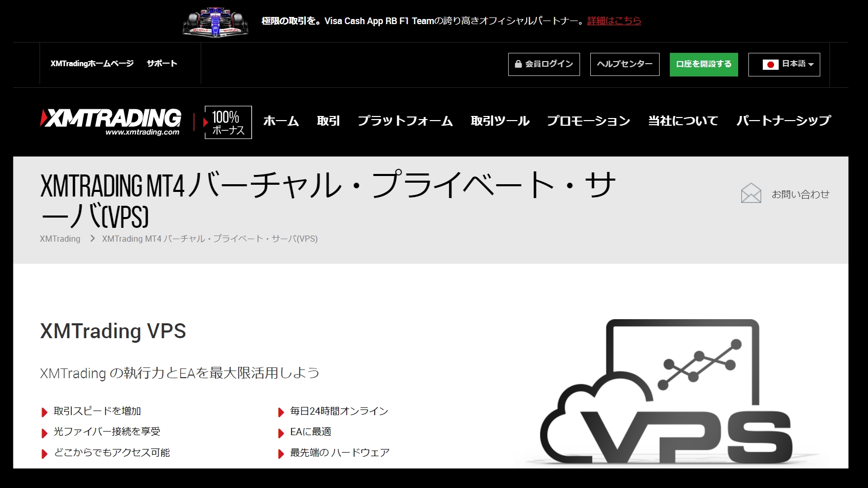Click red arrow beside どこからでもアクセス可能
Viewport: 868px width, 488px height.
tap(45, 454)
